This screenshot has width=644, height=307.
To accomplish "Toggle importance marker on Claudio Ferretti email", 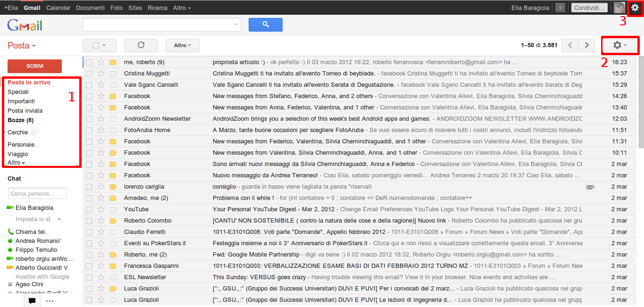I will 113,232.
